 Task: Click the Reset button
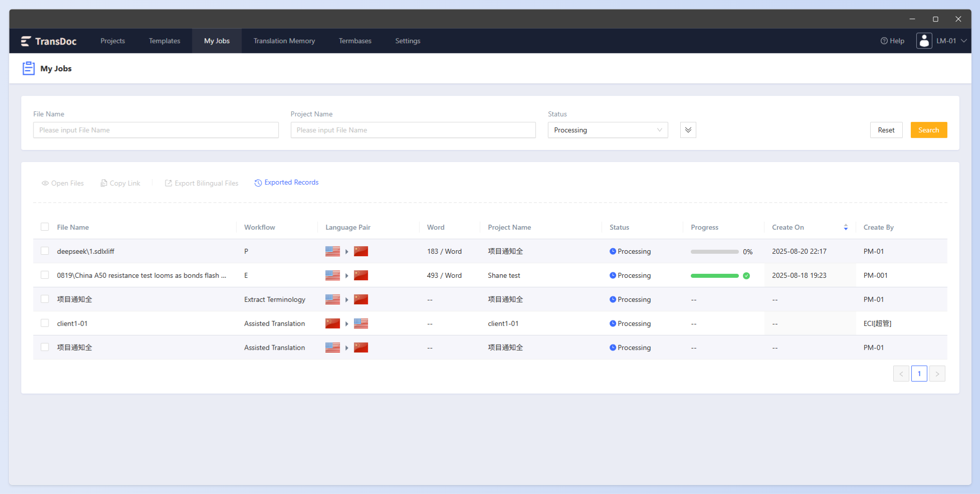click(x=886, y=130)
